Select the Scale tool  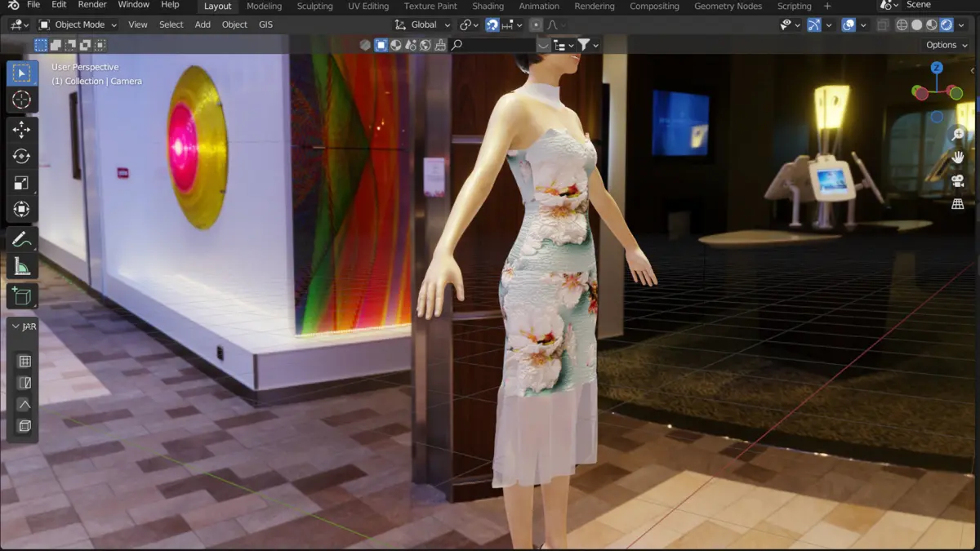pos(22,183)
